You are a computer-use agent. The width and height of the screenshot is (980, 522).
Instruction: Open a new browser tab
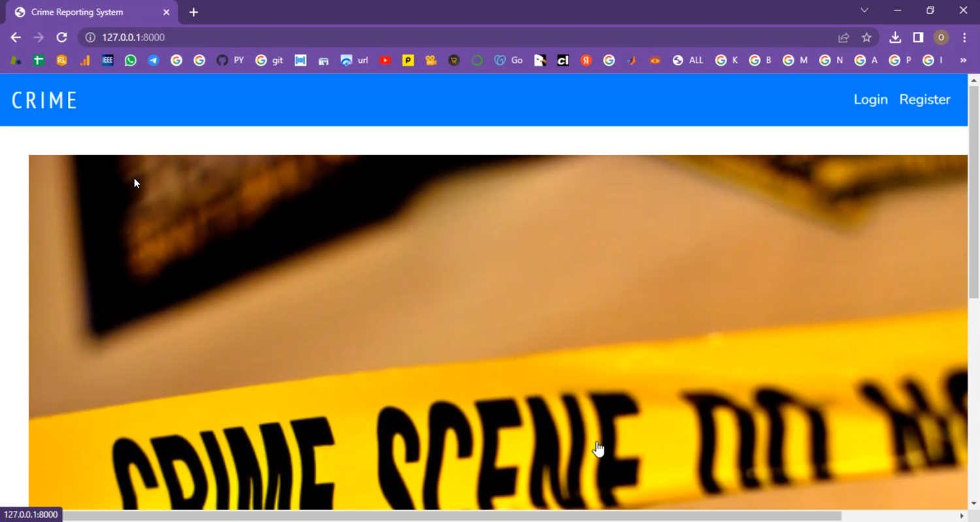tap(193, 12)
